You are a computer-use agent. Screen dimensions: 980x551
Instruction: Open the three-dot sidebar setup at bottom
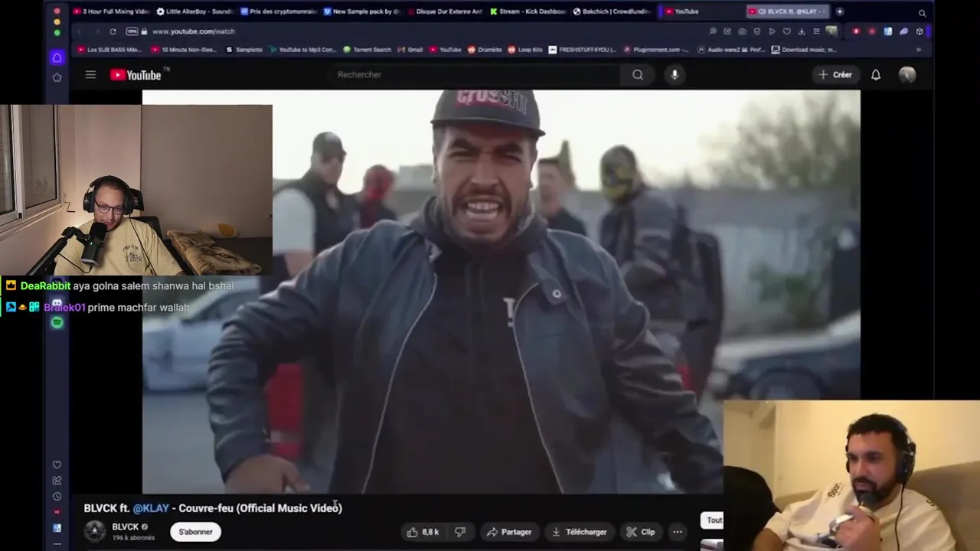pyautogui.click(x=57, y=543)
